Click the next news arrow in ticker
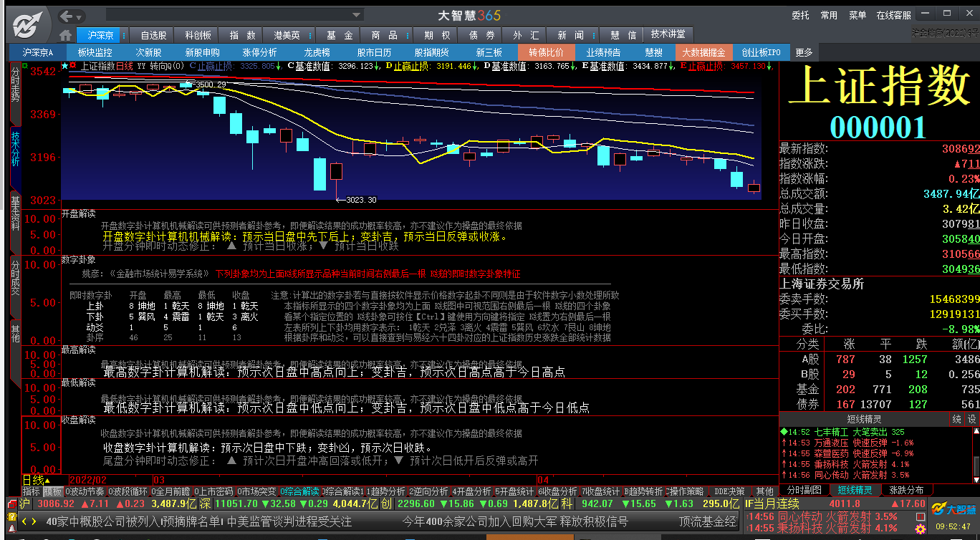The width and height of the screenshot is (980, 540). point(34,521)
